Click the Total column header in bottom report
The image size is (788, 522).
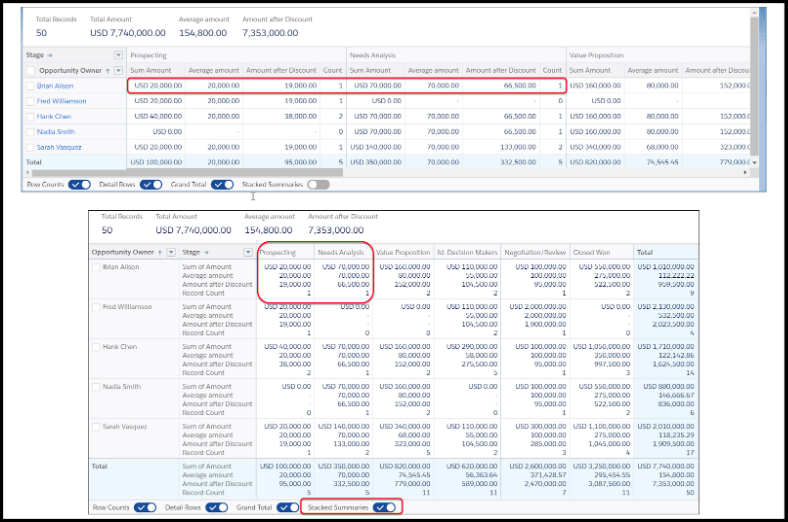pos(645,253)
